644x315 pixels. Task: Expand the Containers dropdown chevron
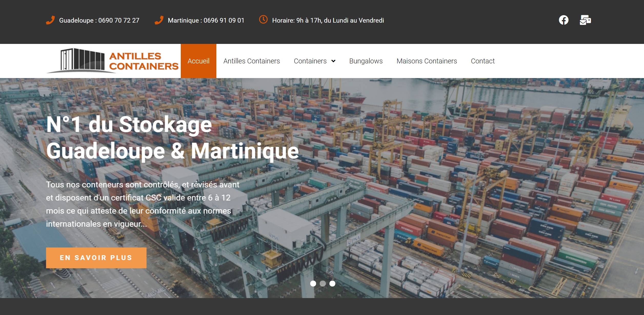[333, 61]
